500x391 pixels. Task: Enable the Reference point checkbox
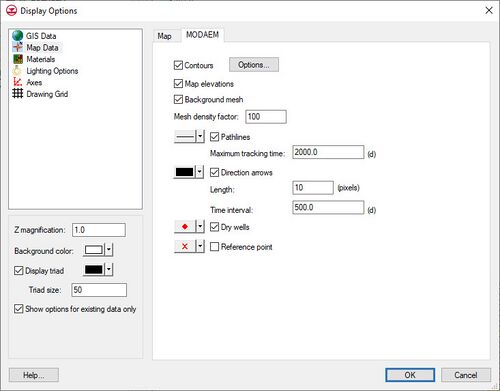click(214, 247)
